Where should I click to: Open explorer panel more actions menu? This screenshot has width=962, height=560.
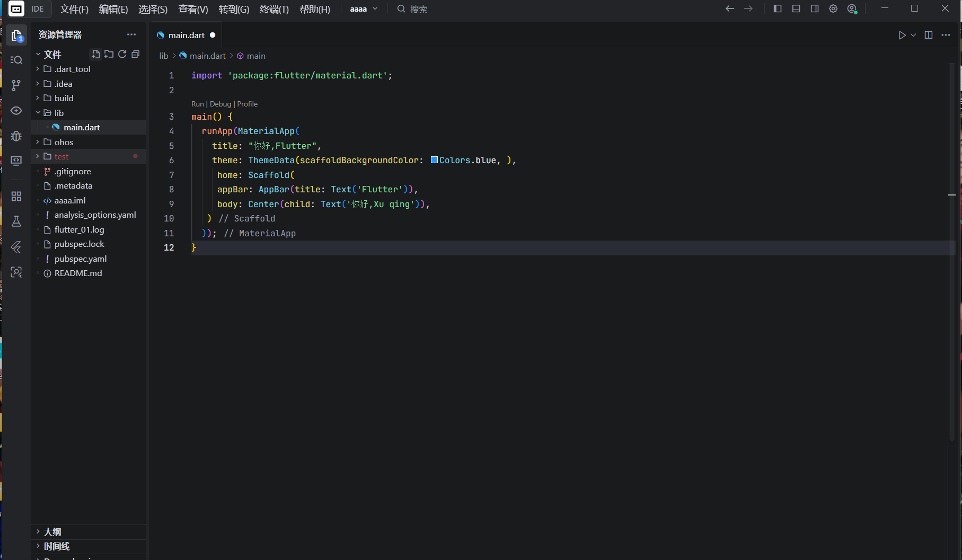pos(131,34)
